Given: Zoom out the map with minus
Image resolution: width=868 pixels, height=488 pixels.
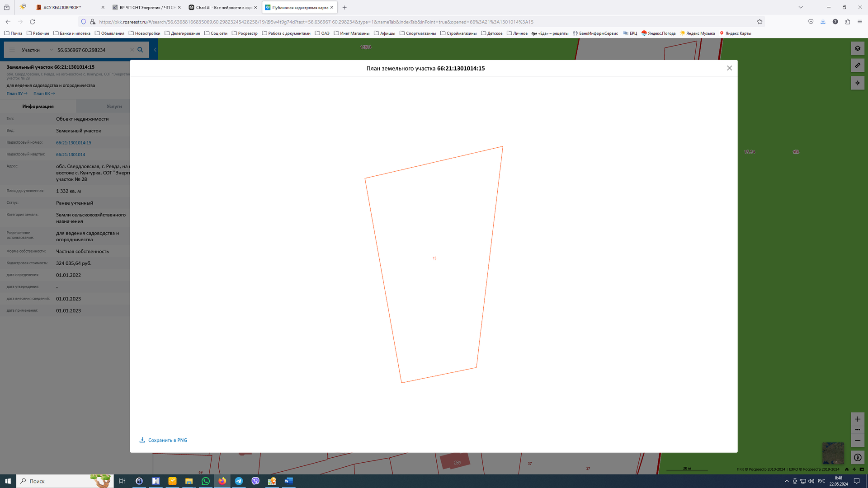Looking at the screenshot, I should click(857, 441).
